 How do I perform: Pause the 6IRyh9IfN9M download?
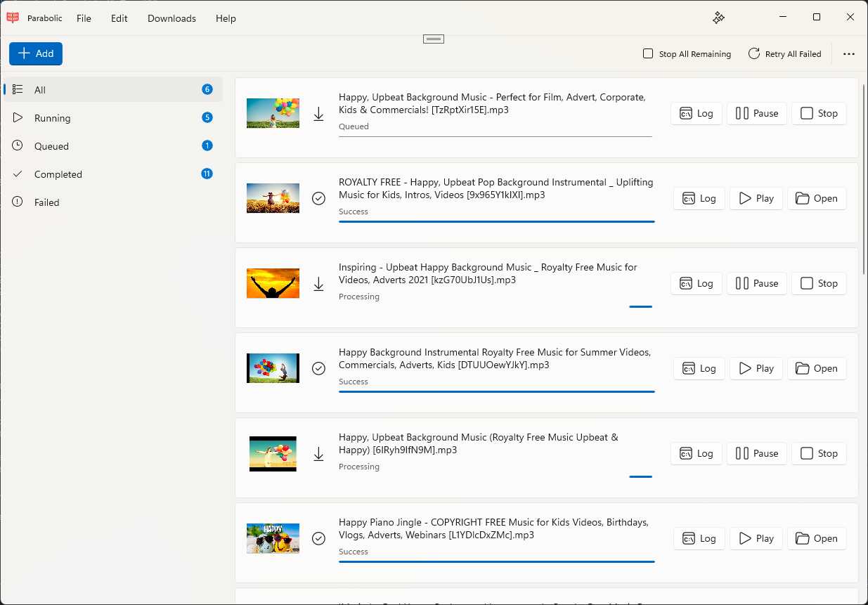tap(757, 453)
